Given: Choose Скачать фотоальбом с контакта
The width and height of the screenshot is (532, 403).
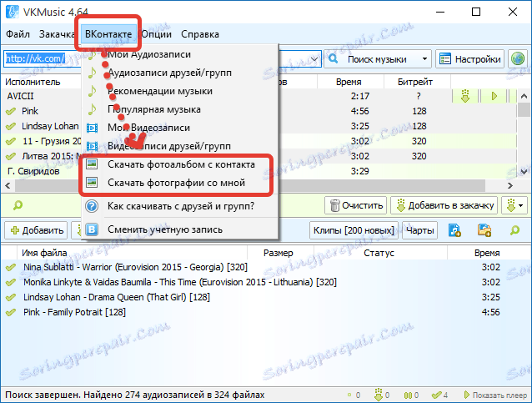Looking at the screenshot, I should [180, 164].
